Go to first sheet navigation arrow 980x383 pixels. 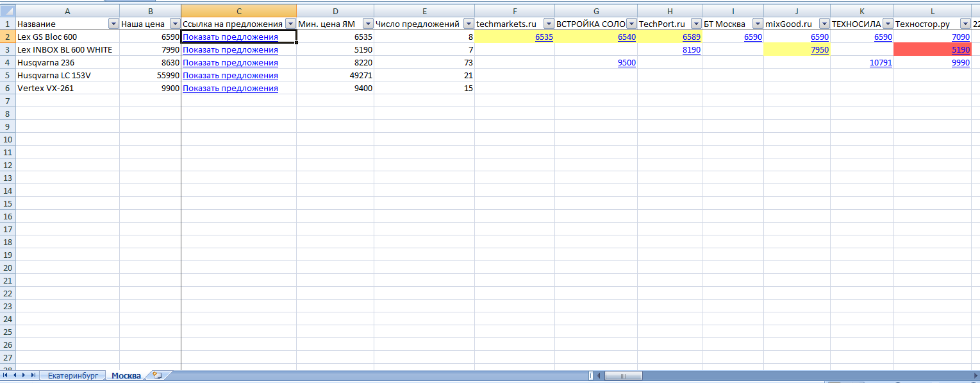click(x=6, y=375)
